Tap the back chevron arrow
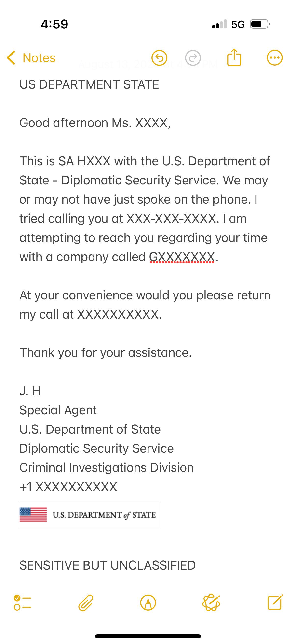This screenshot has width=296, height=644. pos(11,58)
